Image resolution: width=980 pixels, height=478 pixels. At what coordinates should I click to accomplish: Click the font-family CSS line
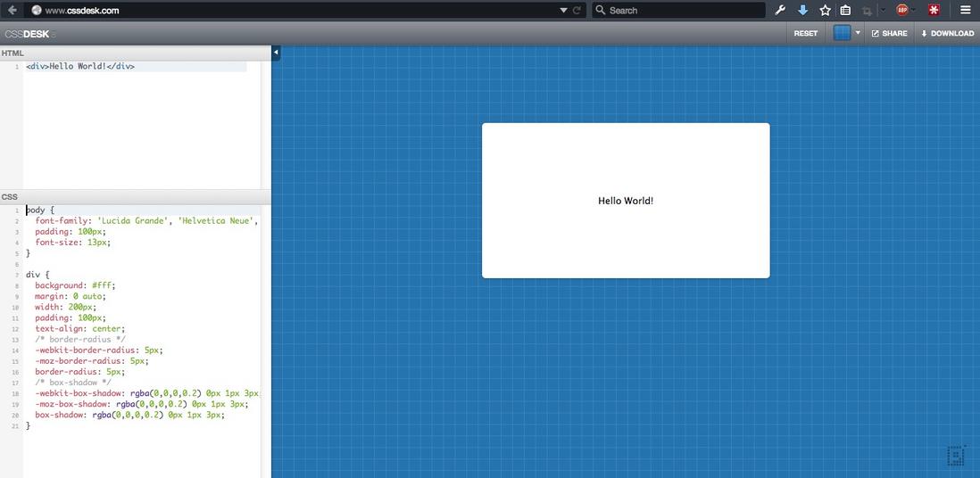click(147, 221)
